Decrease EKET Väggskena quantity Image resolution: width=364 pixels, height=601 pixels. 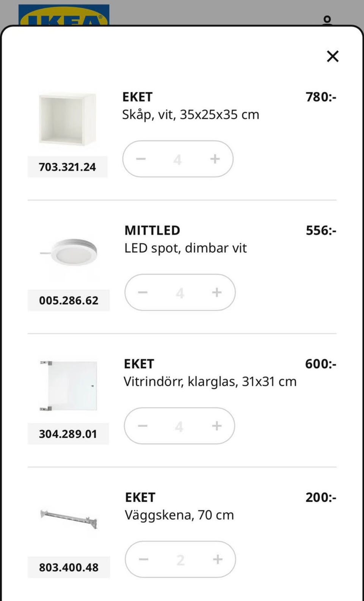point(144,559)
